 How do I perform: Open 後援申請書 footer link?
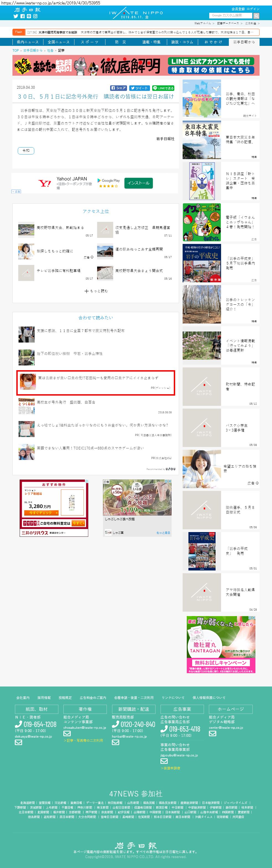tap(170, 768)
